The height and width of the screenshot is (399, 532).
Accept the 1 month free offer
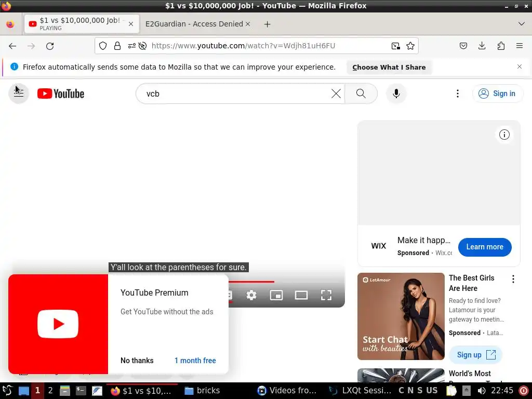195,361
